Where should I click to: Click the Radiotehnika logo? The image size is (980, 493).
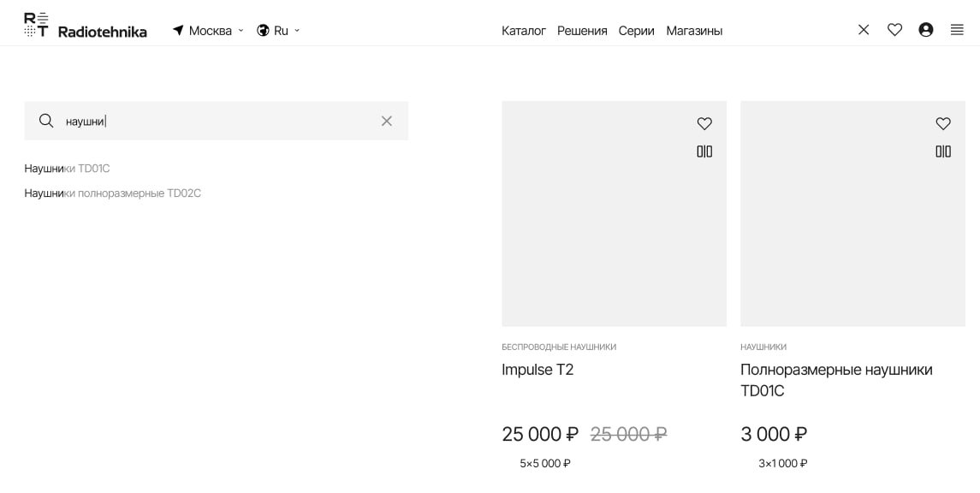[85, 26]
